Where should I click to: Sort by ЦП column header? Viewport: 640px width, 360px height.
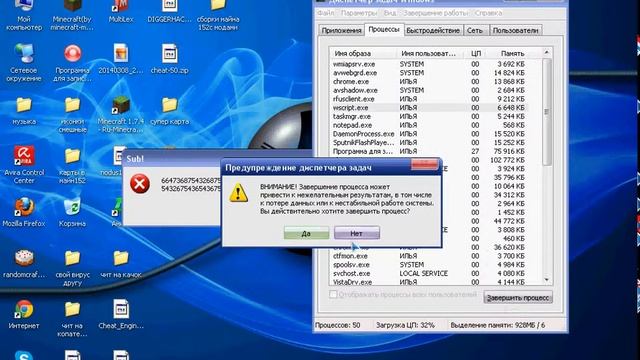pos(476,53)
